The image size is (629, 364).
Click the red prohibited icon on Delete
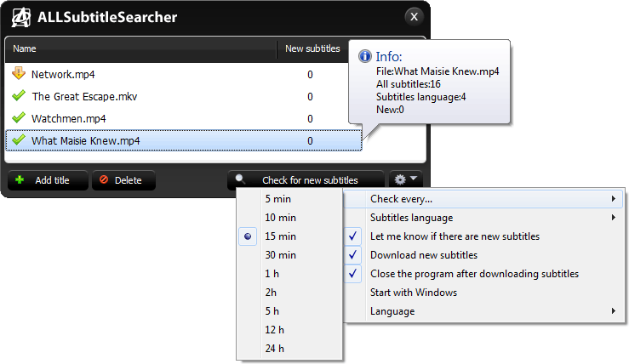tap(104, 179)
